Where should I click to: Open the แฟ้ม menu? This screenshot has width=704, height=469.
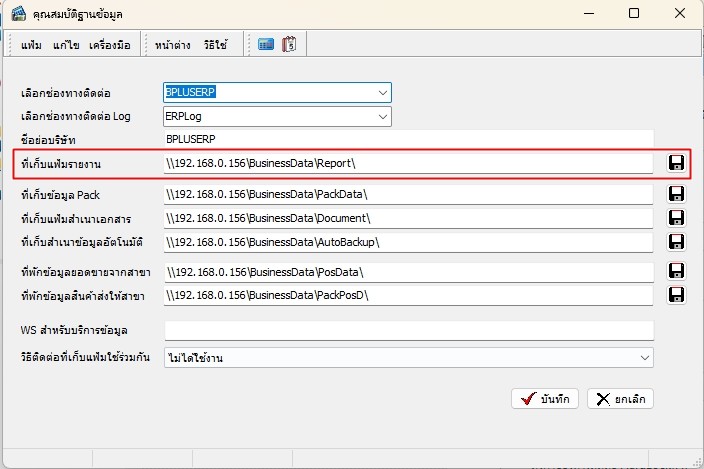click(32, 45)
